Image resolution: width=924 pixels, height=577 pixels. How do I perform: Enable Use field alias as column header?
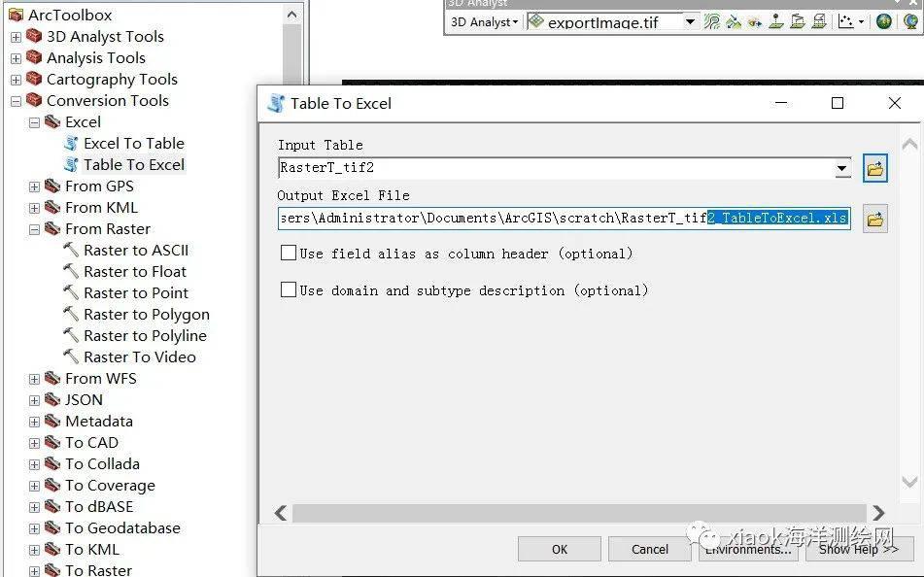click(x=289, y=254)
